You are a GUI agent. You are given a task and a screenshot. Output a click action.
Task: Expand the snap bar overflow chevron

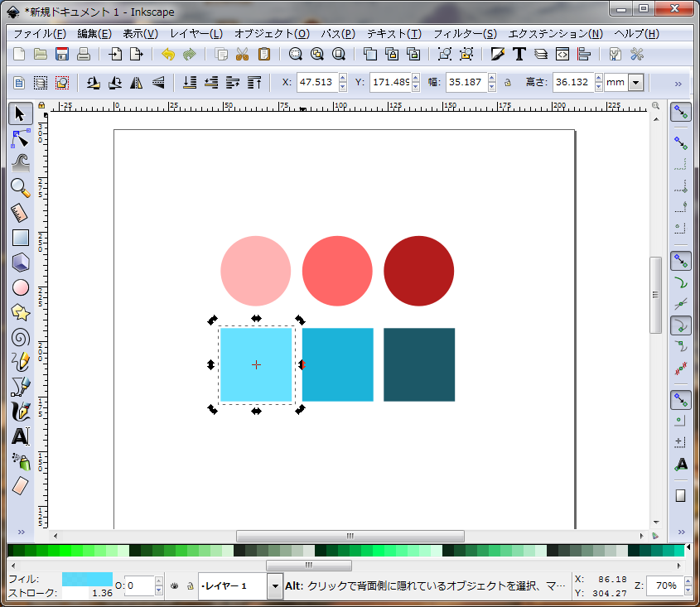681,532
